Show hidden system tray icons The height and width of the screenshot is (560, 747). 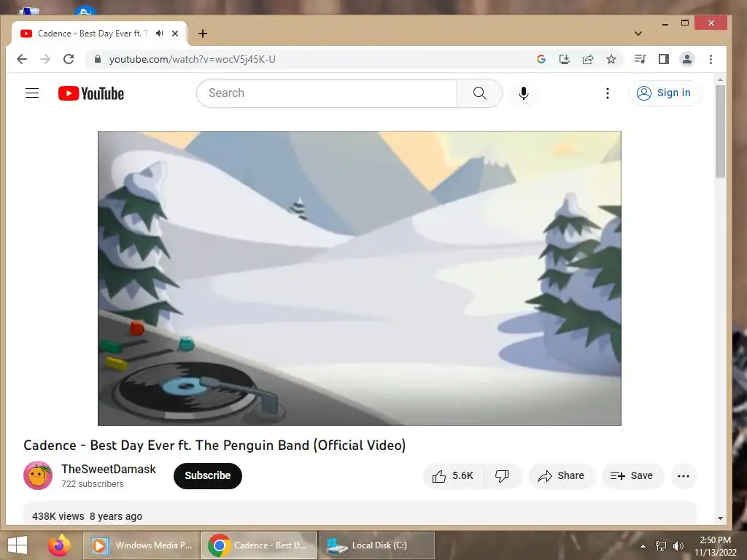click(x=643, y=546)
